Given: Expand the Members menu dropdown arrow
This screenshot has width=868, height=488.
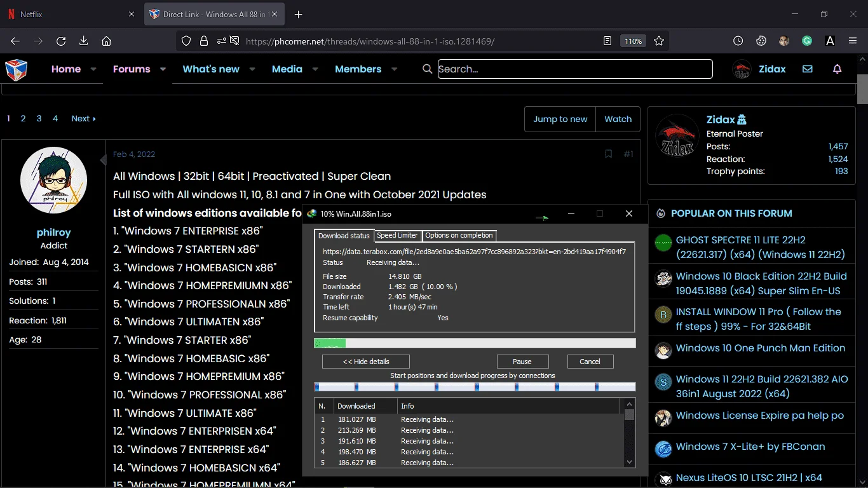Looking at the screenshot, I should (394, 69).
